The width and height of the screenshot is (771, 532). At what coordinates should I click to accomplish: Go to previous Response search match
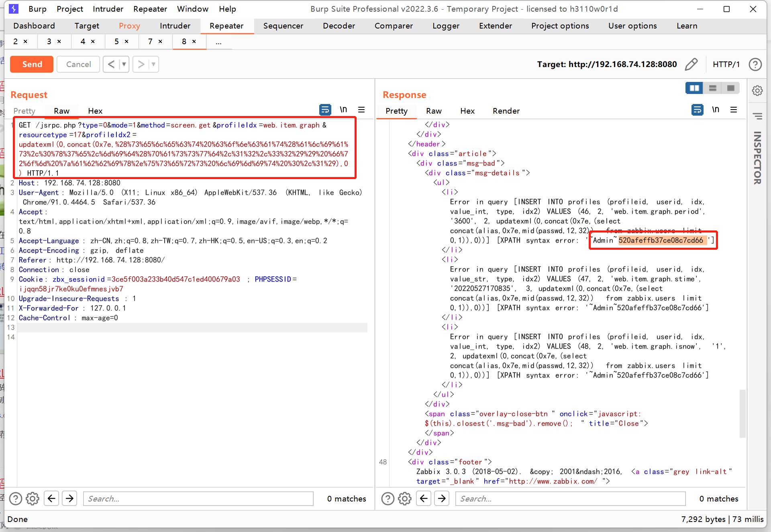click(424, 499)
